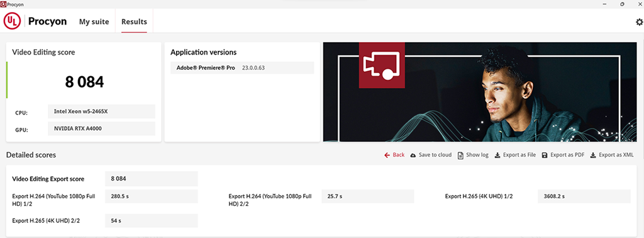This screenshot has height=238, width=644.
Task: Click the Export as PDF floppy icon
Action: [x=545, y=156]
